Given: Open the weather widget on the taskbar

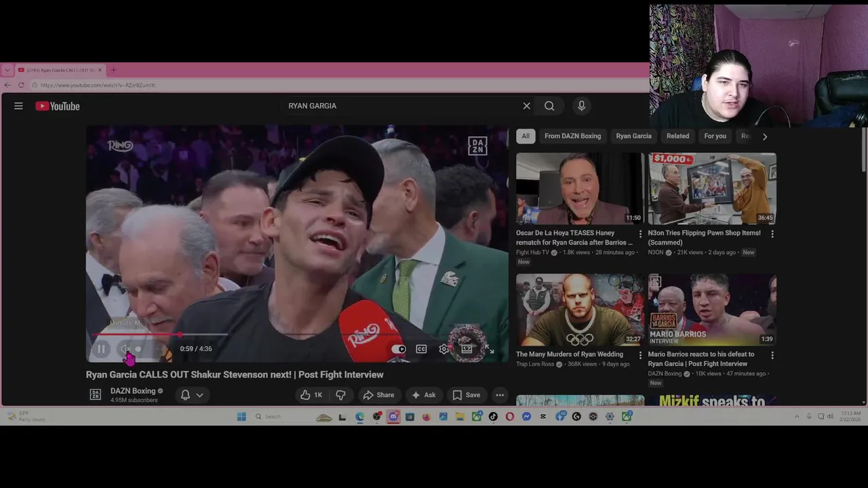Looking at the screenshot, I should point(27,416).
